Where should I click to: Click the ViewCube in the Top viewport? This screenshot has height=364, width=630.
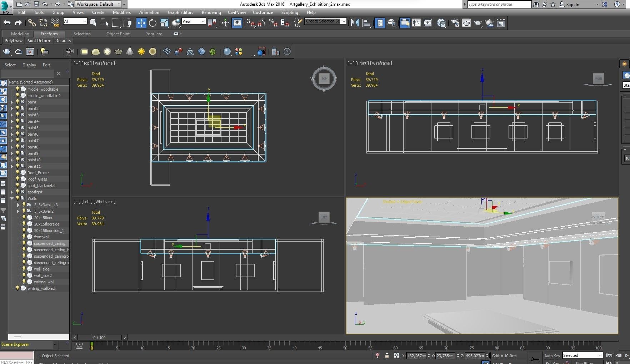324,79
